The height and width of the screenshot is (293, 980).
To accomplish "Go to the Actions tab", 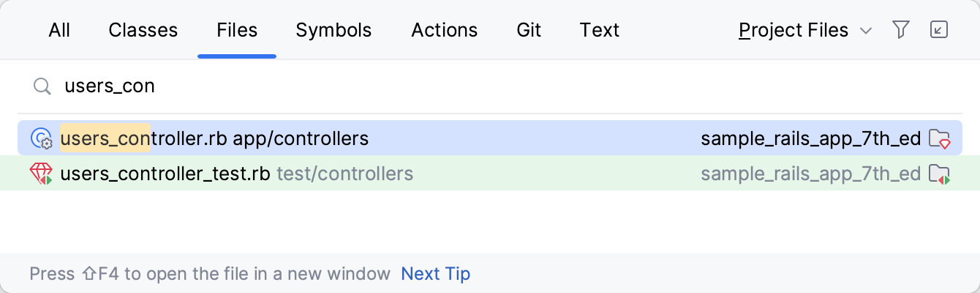I will pyautogui.click(x=445, y=30).
